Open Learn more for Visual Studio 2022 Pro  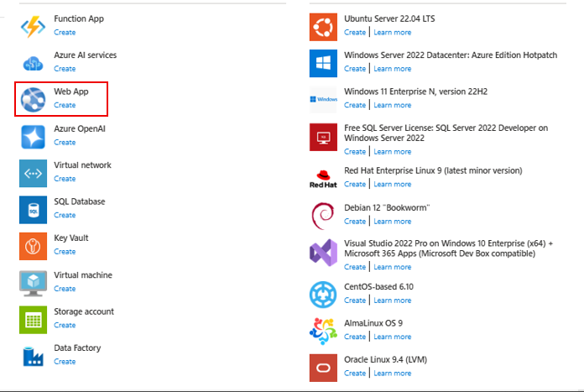393,267
